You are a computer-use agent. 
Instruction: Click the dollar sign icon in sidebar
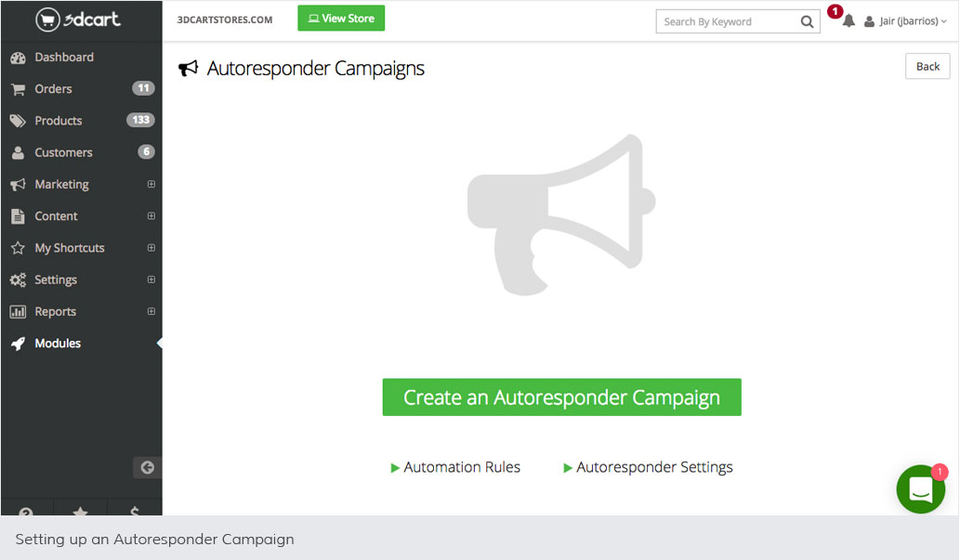click(135, 511)
